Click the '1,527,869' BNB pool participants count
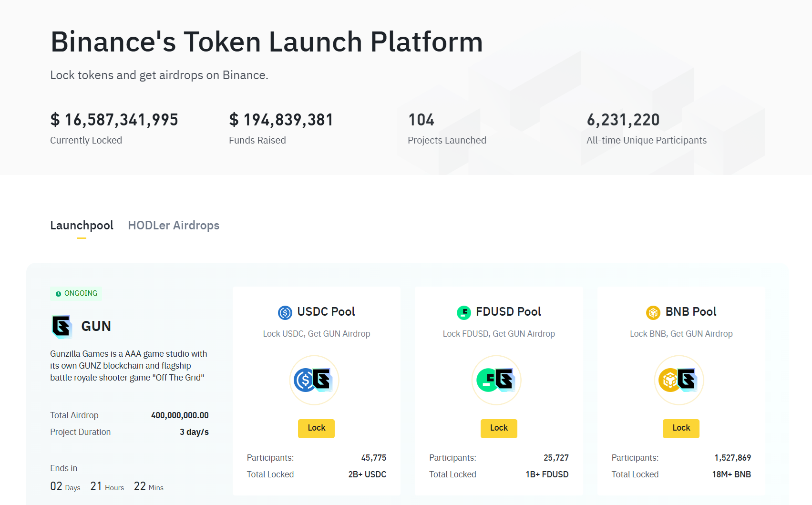The width and height of the screenshot is (812, 505). click(732, 458)
